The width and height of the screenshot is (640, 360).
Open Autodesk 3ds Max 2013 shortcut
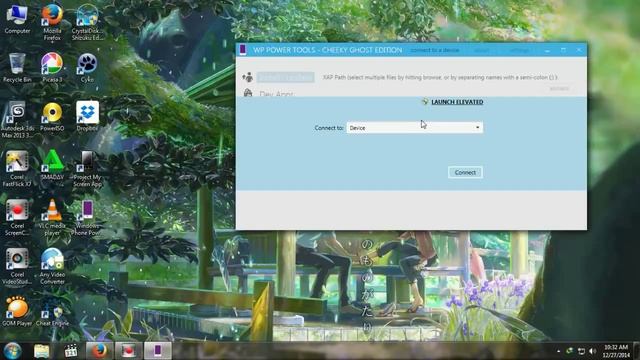pos(17,120)
